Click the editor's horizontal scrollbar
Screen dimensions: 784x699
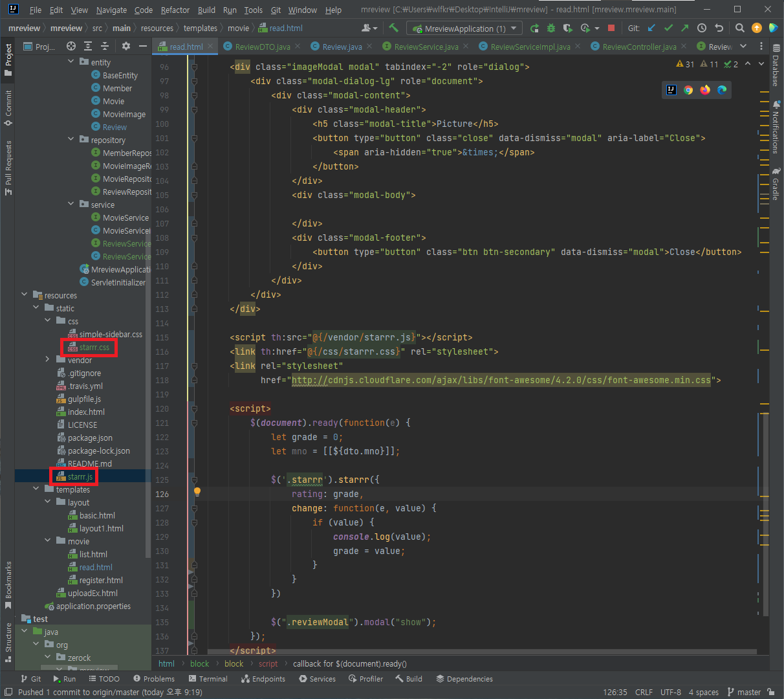[481, 651]
